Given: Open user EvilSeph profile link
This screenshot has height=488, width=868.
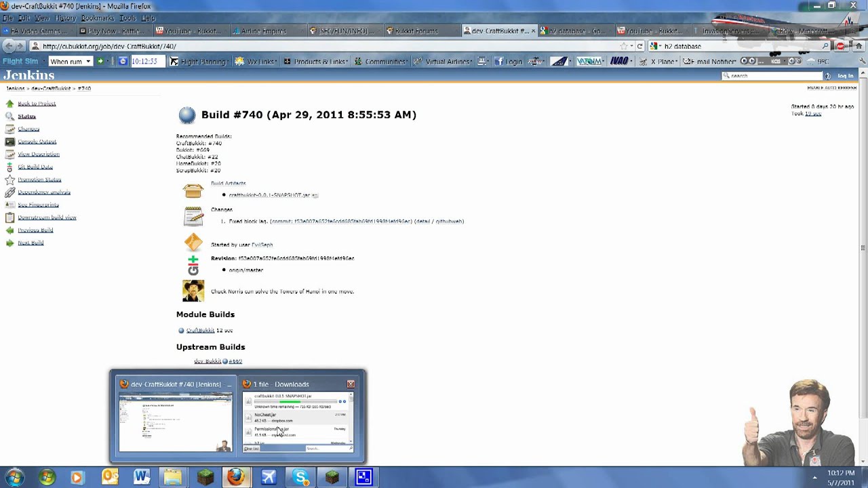Looking at the screenshot, I should (x=262, y=245).
